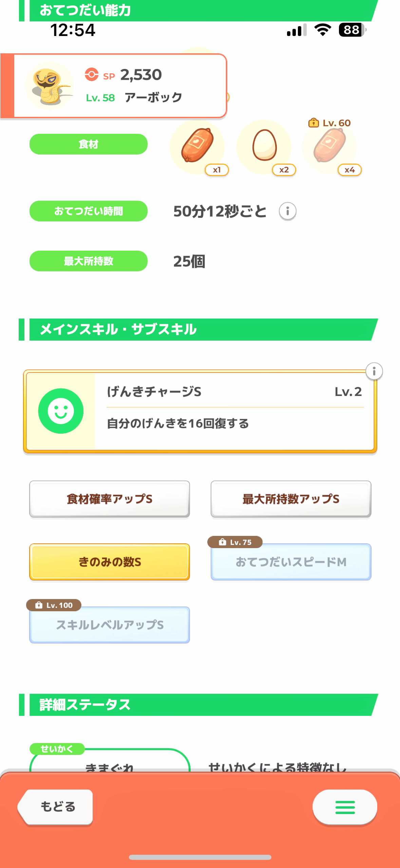
Task: Tap the 食材 label pill
Action: (89, 144)
